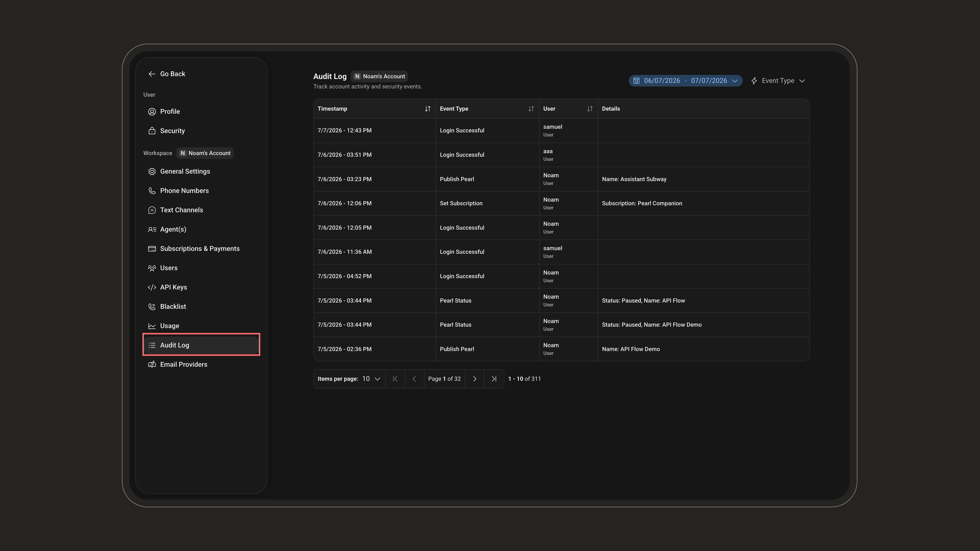Screen dimensions: 980x551
Task: Click the Phone Numbers handset icon
Action: 152,191
